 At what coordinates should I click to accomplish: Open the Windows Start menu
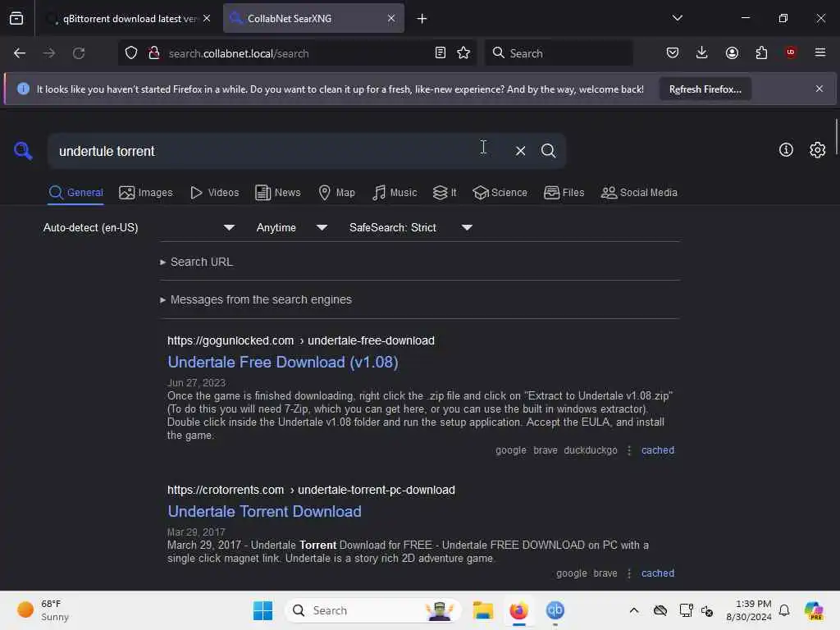(262, 610)
